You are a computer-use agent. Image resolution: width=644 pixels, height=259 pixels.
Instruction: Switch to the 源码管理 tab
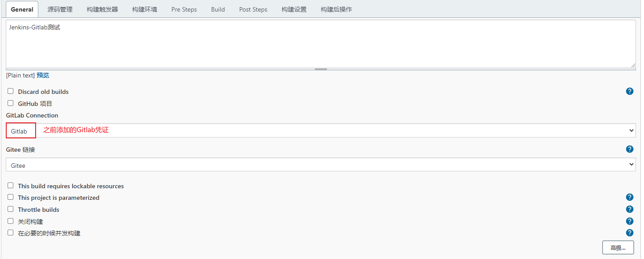pos(60,9)
